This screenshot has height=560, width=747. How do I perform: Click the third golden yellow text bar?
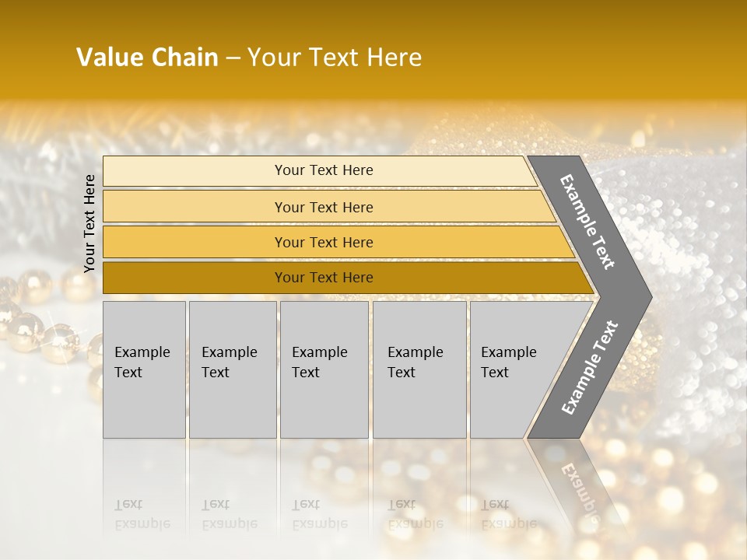pyautogui.click(x=323, y=242)
